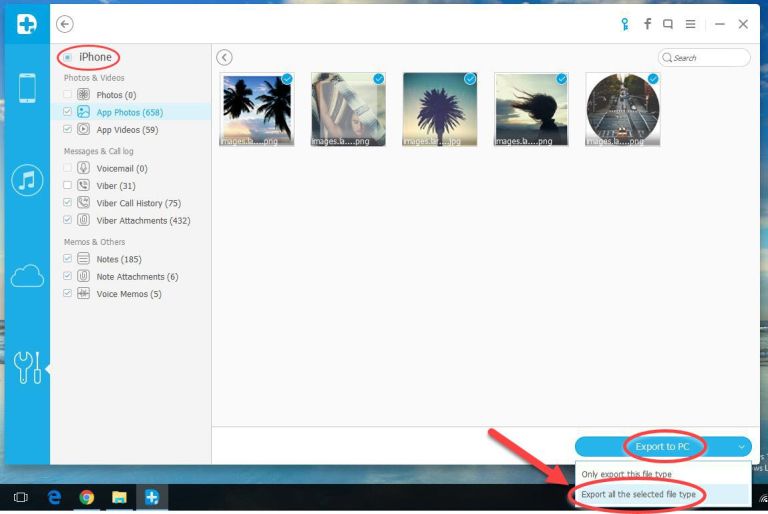Image resolution: width=768 pixels, height=514 pixels.
Task: Check the Photos (0) checkbox
Action: (68, 95)
